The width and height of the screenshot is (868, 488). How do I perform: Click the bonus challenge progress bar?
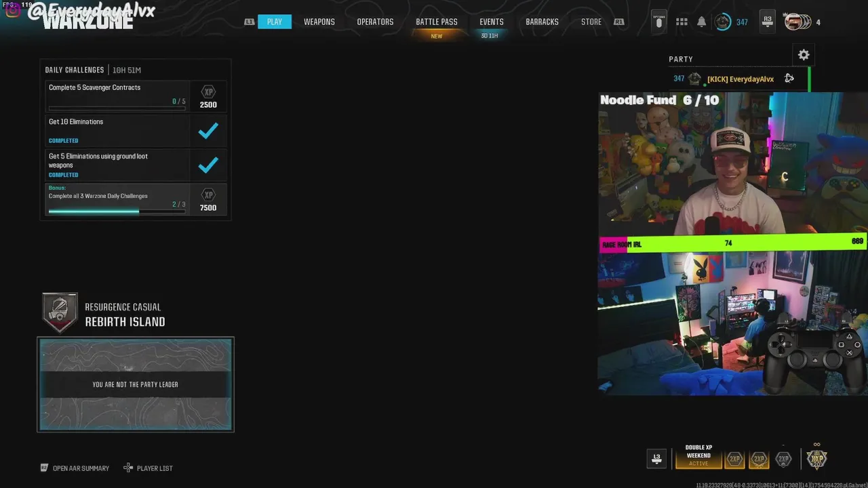pos(117,211)
